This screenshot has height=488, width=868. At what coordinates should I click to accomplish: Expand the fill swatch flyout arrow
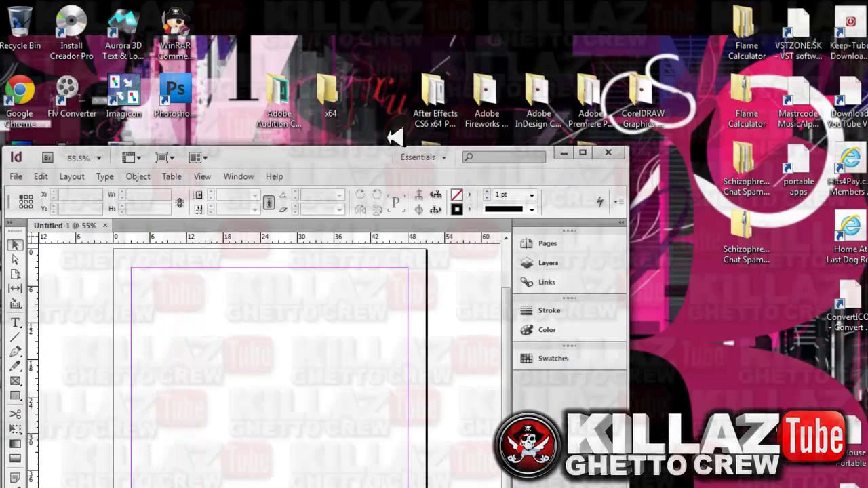(x=469, y=195)
